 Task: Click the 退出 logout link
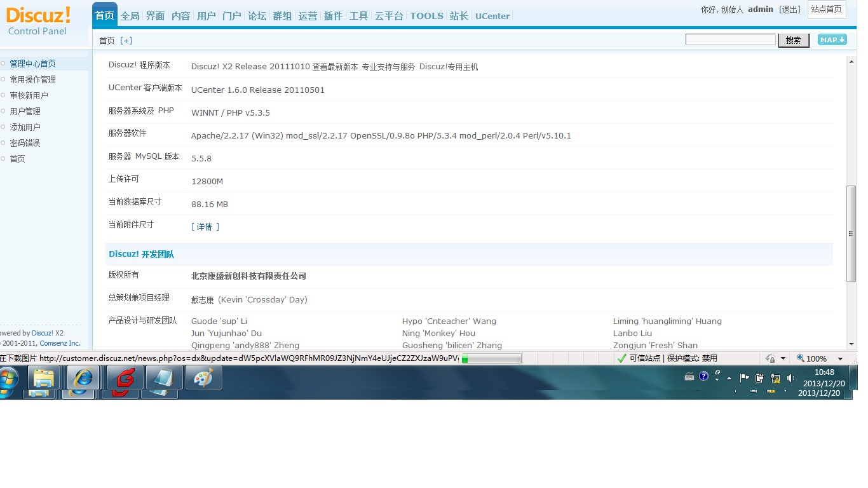pyautogui.click(x=790, y=10)
